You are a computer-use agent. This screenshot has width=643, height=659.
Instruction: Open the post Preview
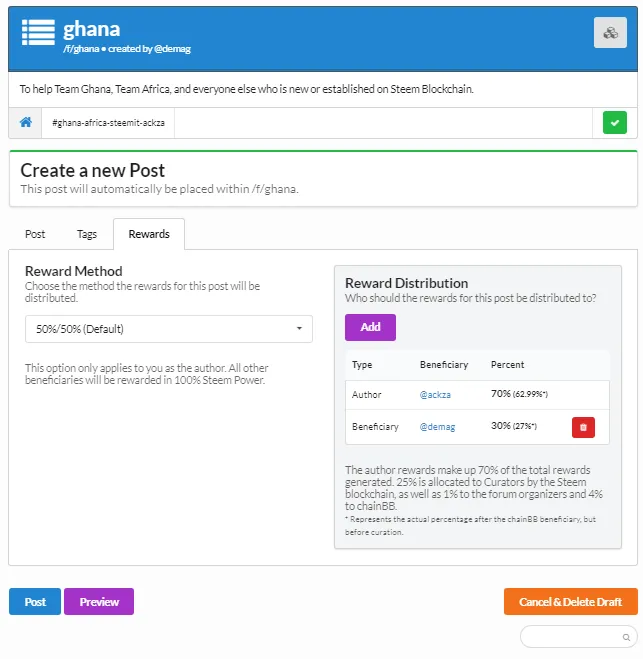(x=99, y=601)
